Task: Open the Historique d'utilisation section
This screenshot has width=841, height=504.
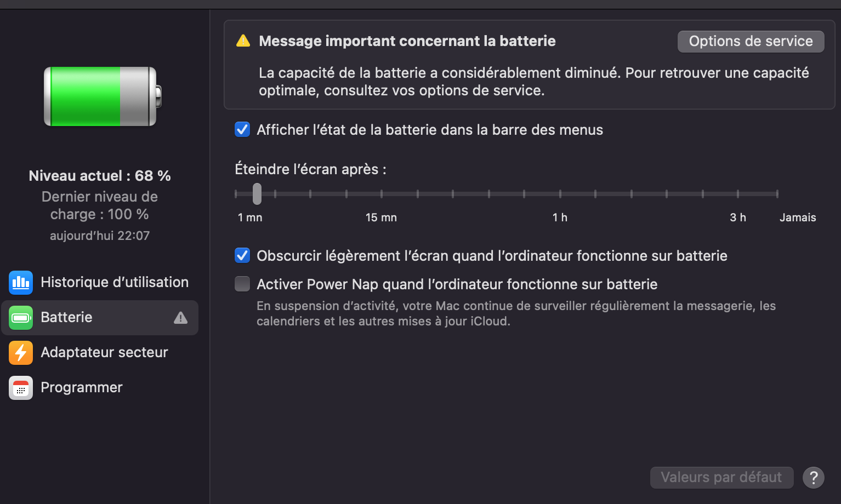Action: (114, 283)
